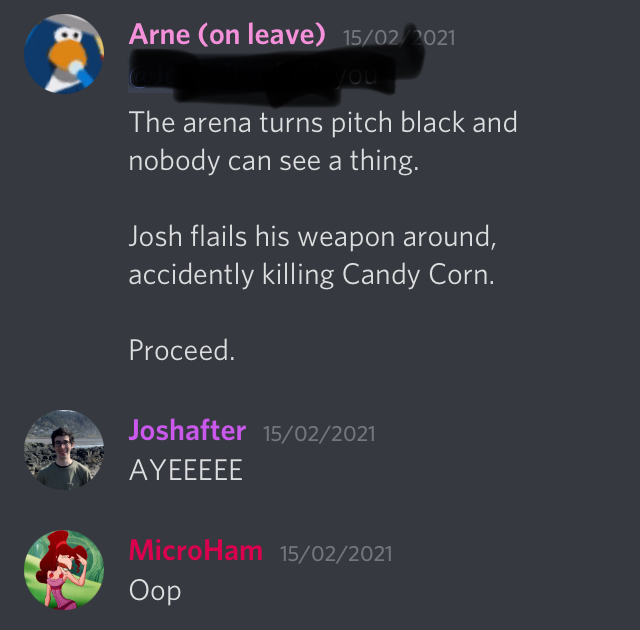Click the MicroHam username
The width and height of the screenshot is (640, 630).
tap(196, 550)
